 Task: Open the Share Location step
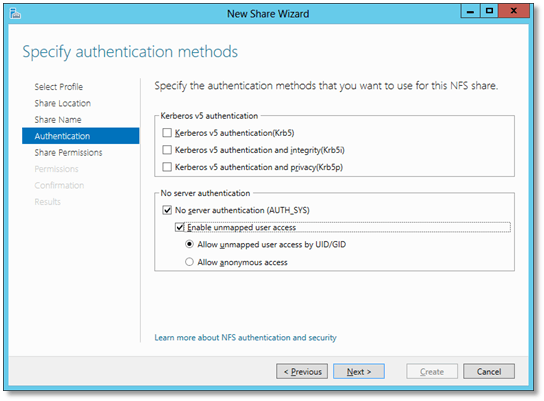pos(62,103)
